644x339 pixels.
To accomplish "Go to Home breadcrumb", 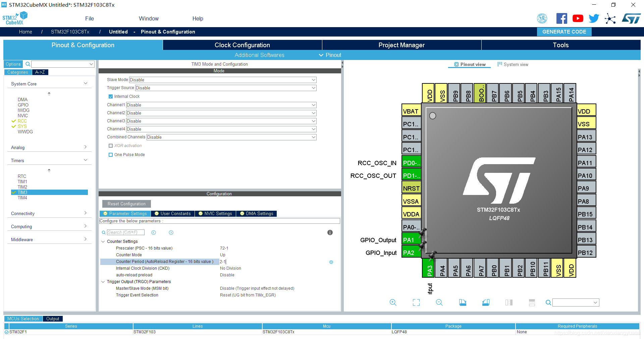I will [x=25, y=32].
